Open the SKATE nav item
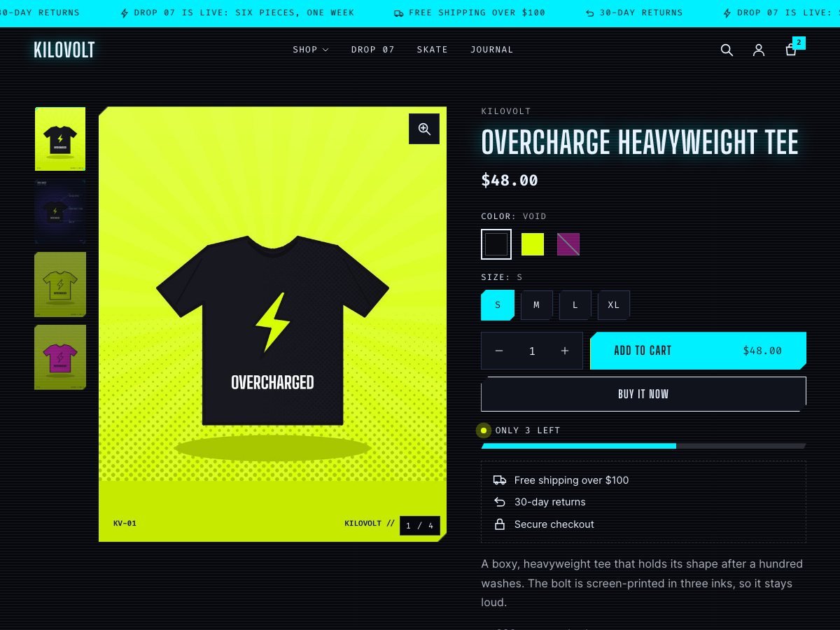The height and width of the screenshot is (630, 840). (433, 50)
